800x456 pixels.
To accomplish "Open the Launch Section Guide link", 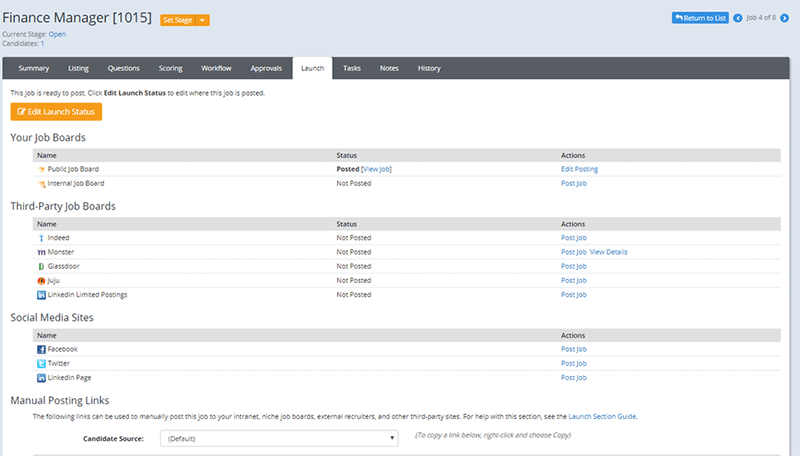I will tap(599, 415).
